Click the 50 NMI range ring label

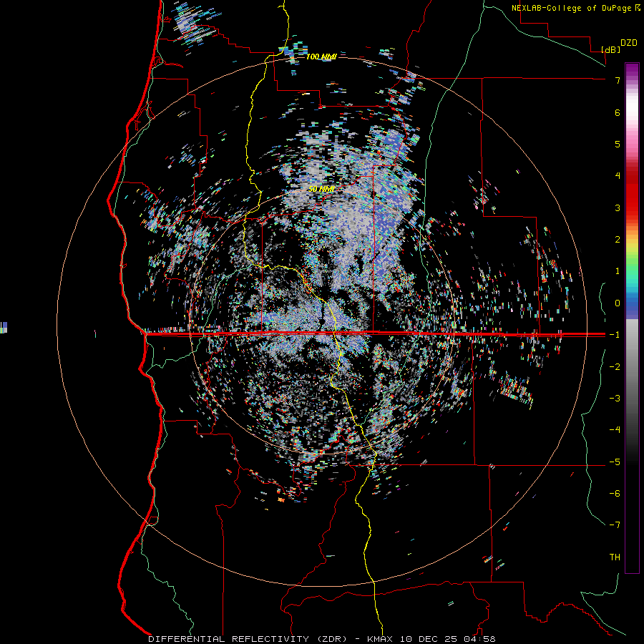(321, 189)
